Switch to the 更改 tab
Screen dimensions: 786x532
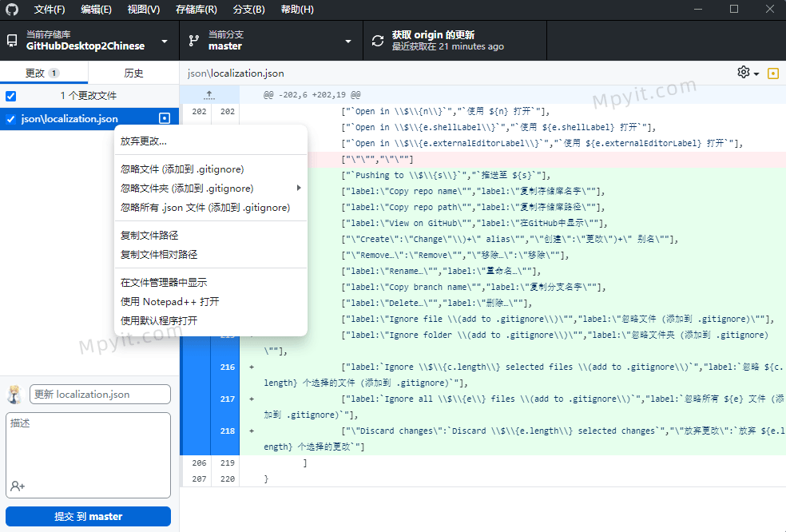tap(44, 73)
